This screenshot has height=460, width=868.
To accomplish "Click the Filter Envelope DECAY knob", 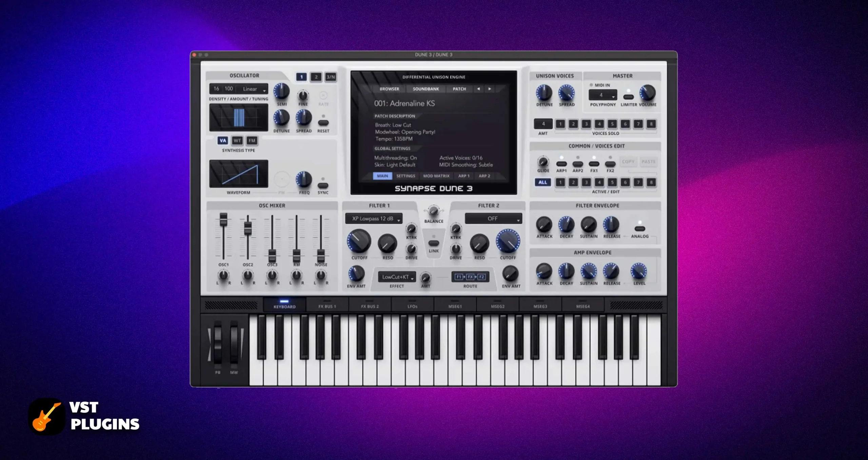I will click(566, 224).
